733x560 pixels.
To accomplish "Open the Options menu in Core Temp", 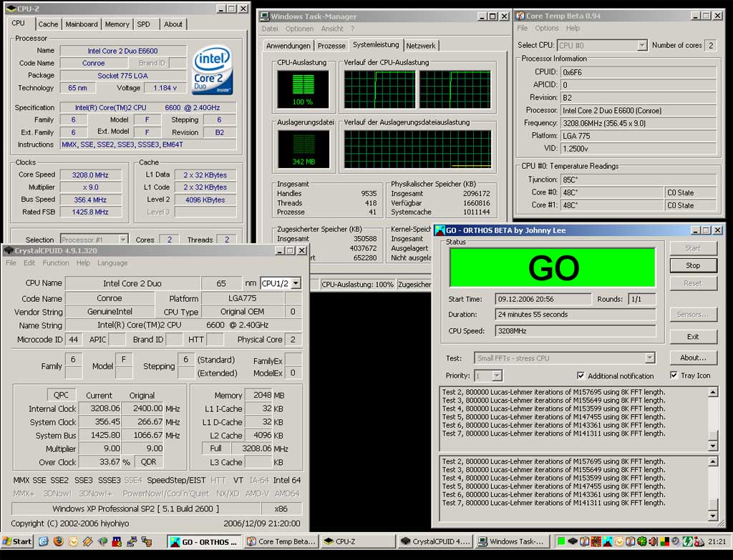I will (547, 28).
